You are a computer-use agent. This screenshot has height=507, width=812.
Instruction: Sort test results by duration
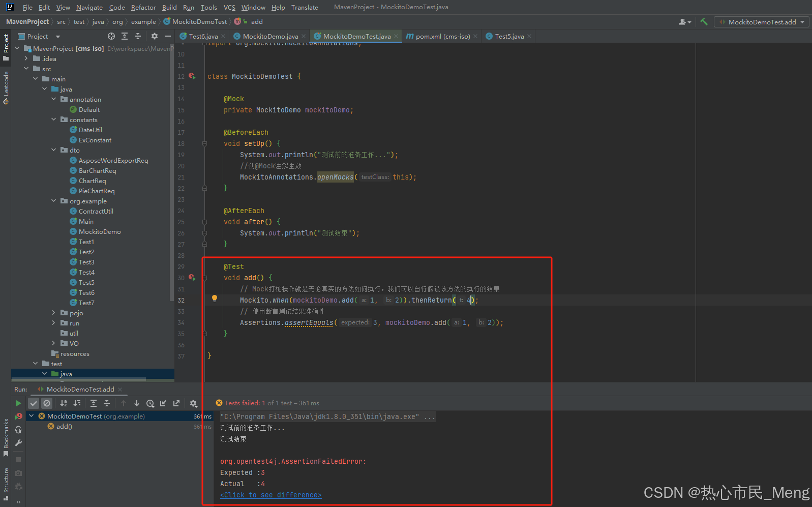click(77, 403)
